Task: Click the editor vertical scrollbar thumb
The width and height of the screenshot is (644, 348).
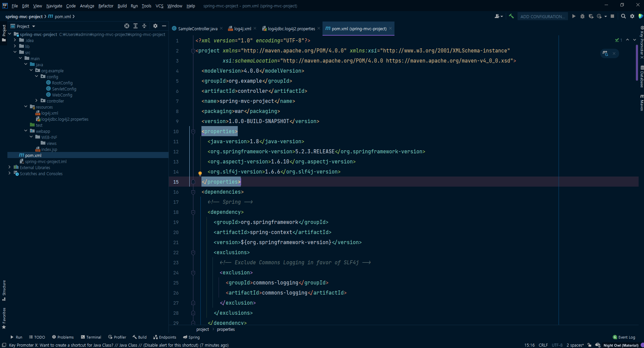Action: tap(637, 63)
